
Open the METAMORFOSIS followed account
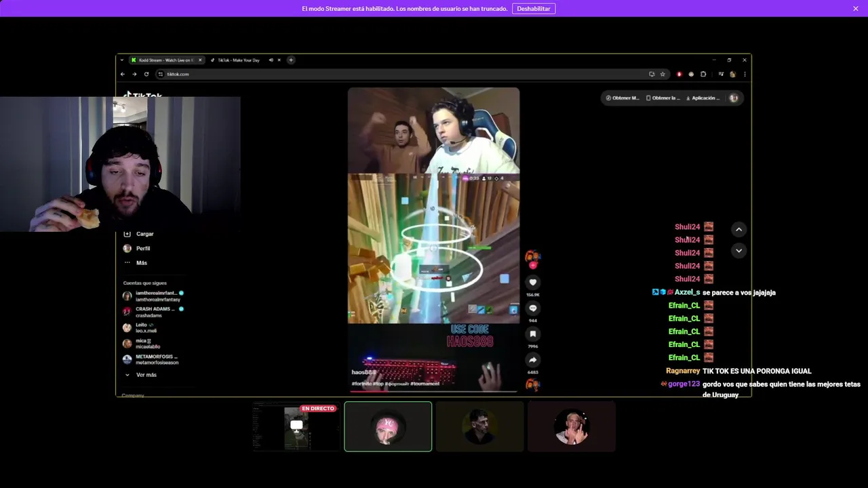click(151, 359)
